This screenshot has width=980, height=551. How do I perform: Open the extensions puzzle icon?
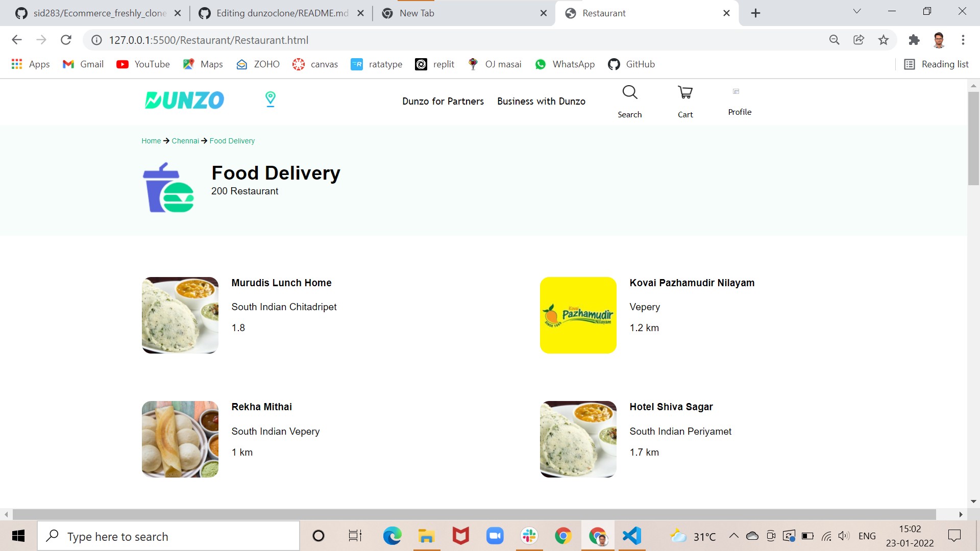coord(914,39)
